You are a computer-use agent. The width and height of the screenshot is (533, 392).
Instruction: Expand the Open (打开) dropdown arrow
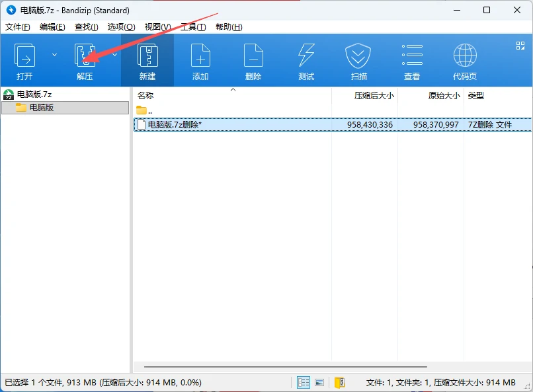point(54,55)
